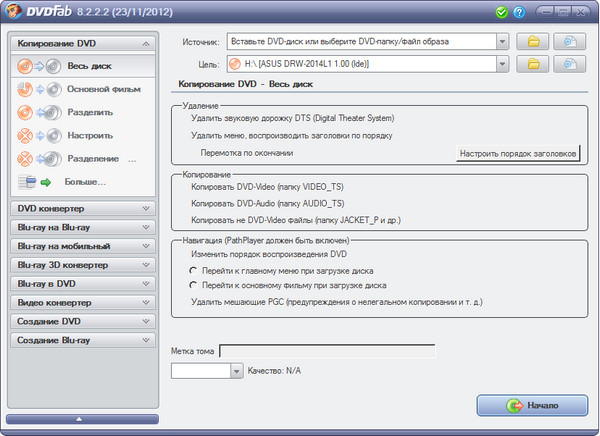Select the Весь диск copy mode icon

coord(38,65)
